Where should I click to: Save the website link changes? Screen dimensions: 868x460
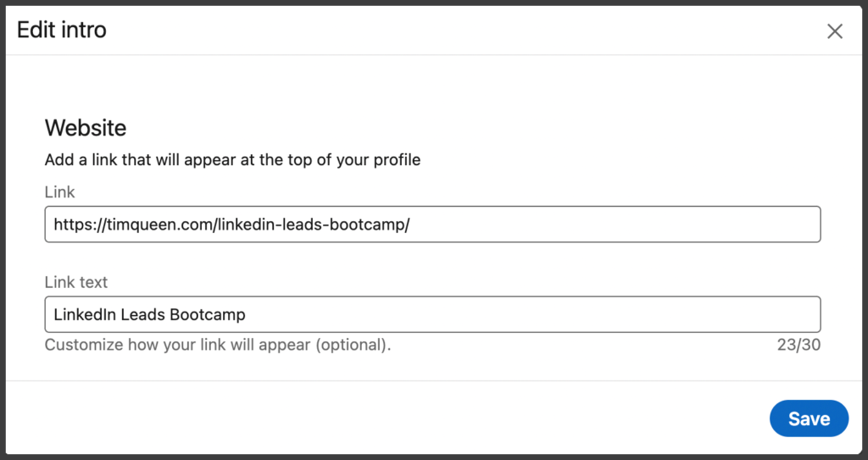(809, 418)
